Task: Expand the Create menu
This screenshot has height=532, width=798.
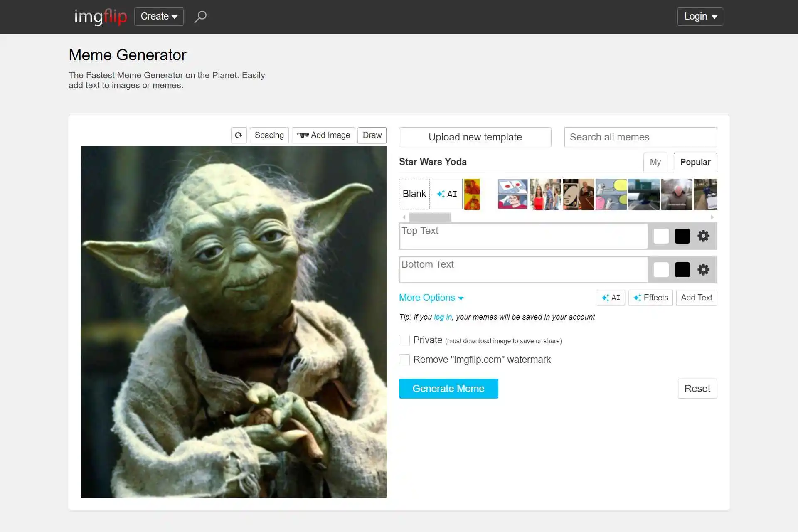Action: coord(159,17)
